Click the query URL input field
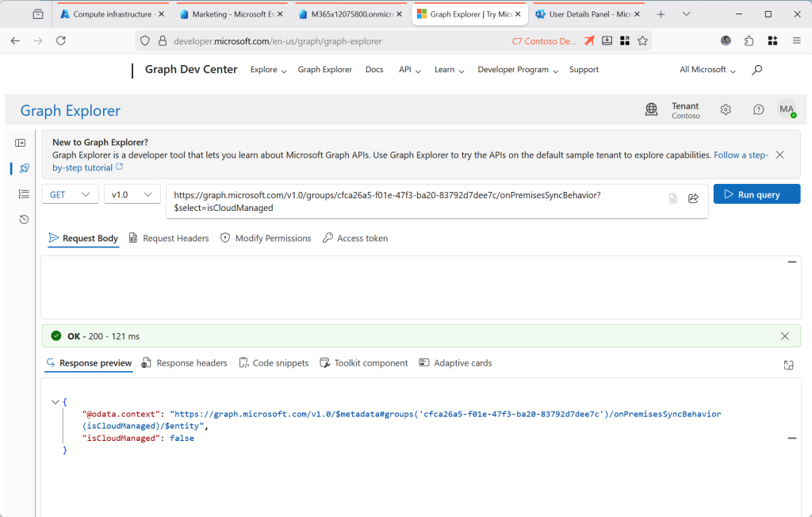Image resolution: width=812 pixels, height=517 pixels. (412, 201)
